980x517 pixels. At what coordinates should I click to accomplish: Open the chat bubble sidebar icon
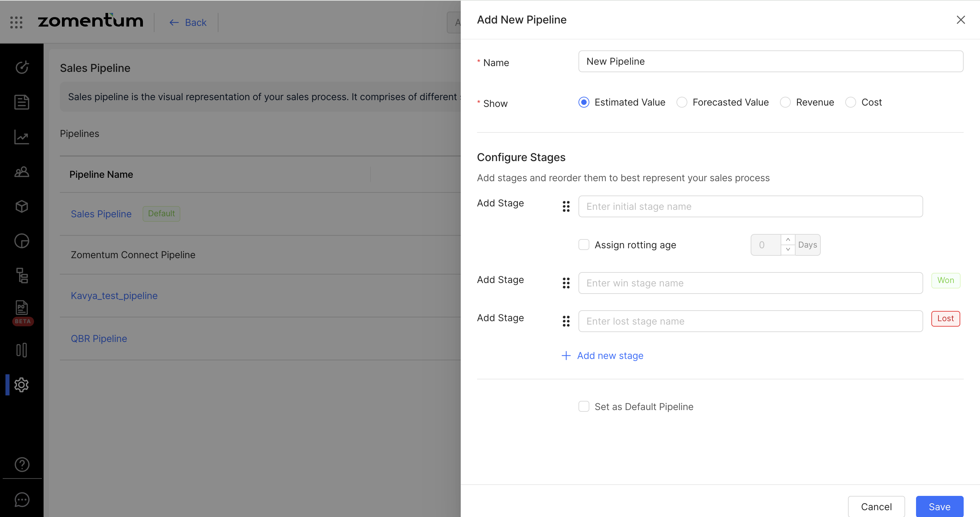tap(22, 500)
